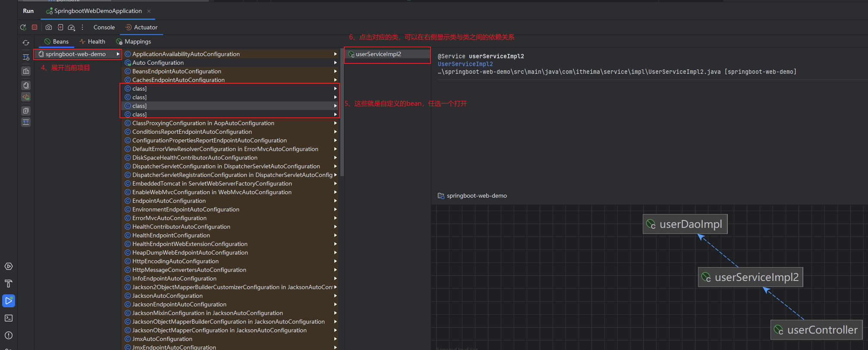The width and height of the screenshot is (868, 350).
Task: Open the UserServiceImpl2 class link
Action: pos(465,64)
